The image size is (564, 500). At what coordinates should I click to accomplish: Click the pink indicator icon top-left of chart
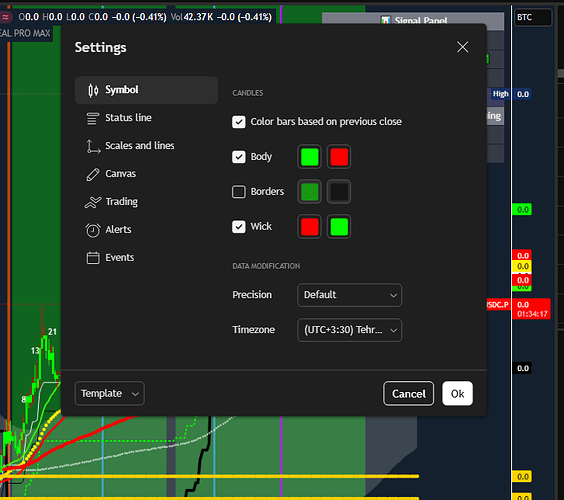tap(6, 17)
